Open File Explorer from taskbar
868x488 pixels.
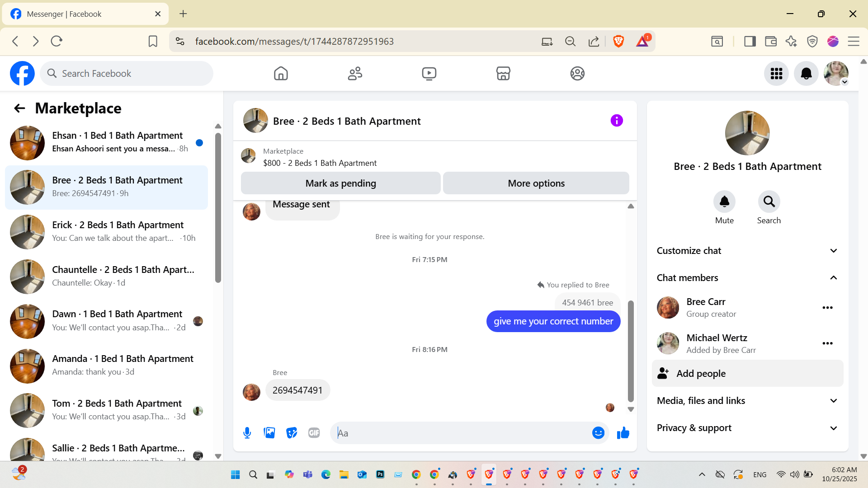[344, 474]
